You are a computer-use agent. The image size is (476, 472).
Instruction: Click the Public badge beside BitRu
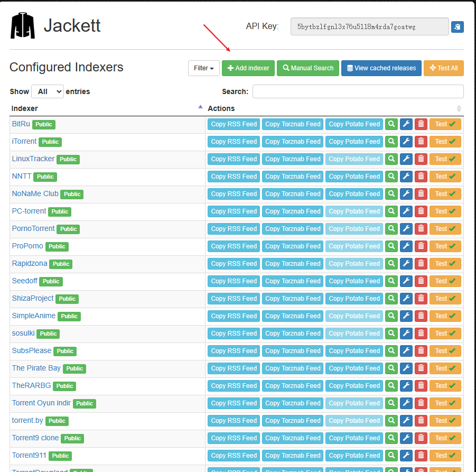tap(44, 124)
